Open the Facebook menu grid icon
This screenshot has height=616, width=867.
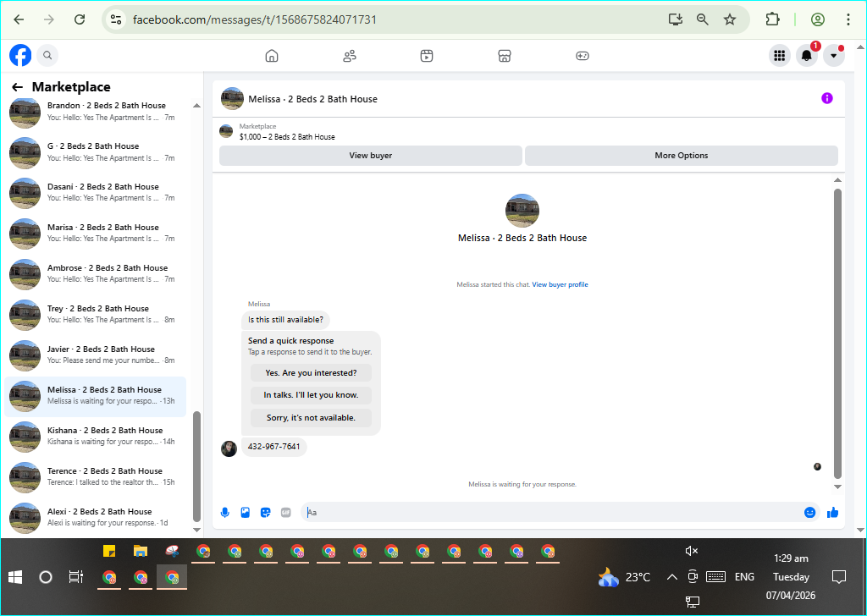[780, 55]
